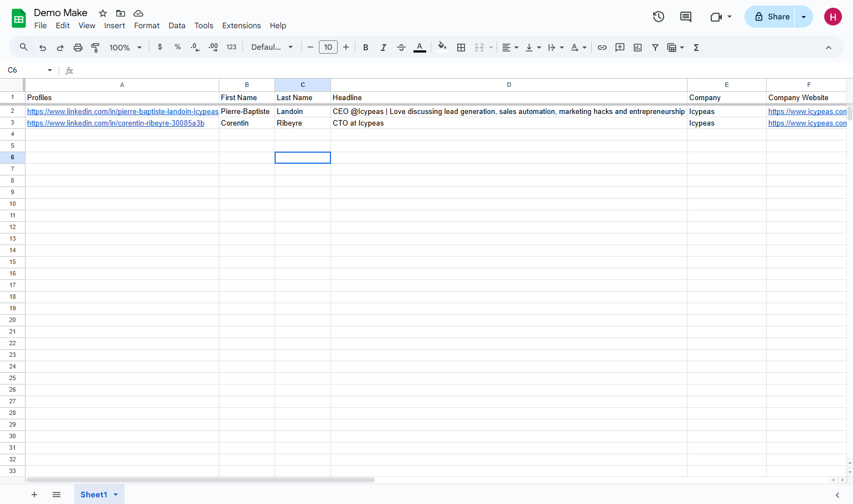Open corentin-ribeyre LinkedIn profile link
This screenshot has height=504, width=853.
(116, 123)
